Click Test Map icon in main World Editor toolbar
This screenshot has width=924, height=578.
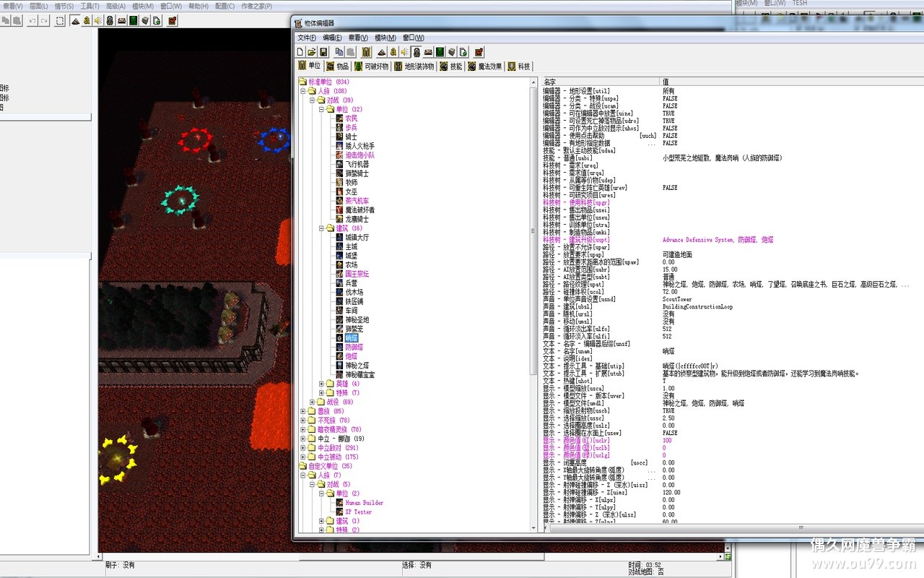click(172, 21)
